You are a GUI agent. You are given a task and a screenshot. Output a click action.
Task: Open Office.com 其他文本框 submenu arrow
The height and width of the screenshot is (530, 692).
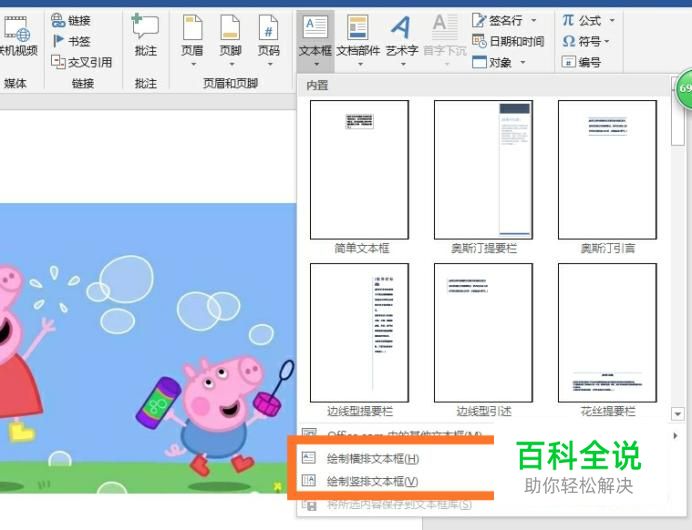click(x=675, y=436)
